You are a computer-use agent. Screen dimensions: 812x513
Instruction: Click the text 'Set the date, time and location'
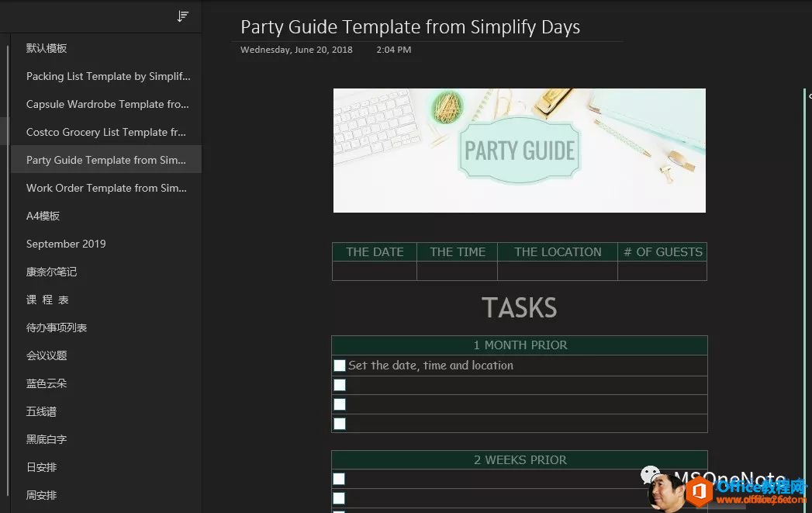[x=431, y=366]
